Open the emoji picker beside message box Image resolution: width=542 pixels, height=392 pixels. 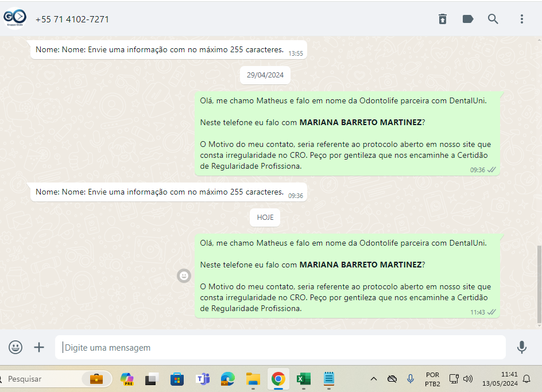point(16,347)
